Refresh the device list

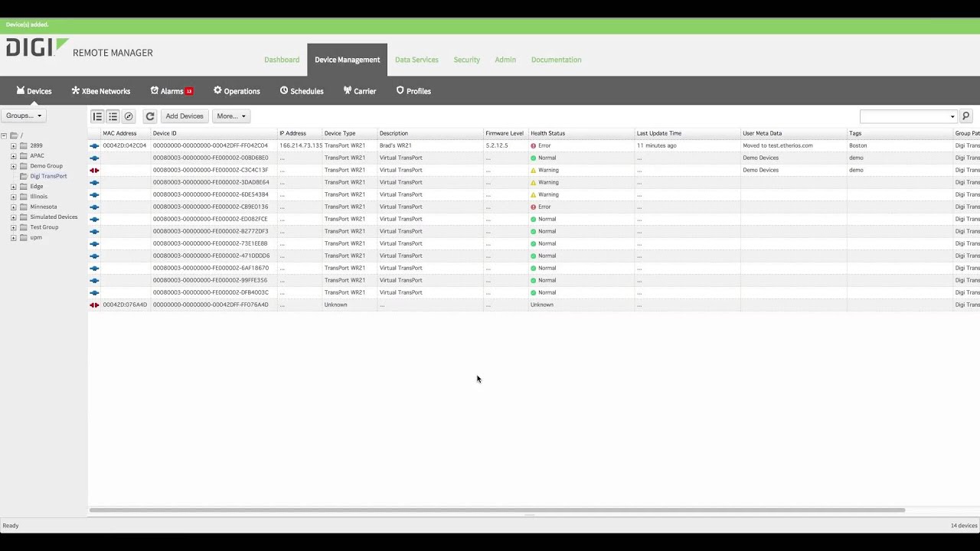[x=150, y=116]
